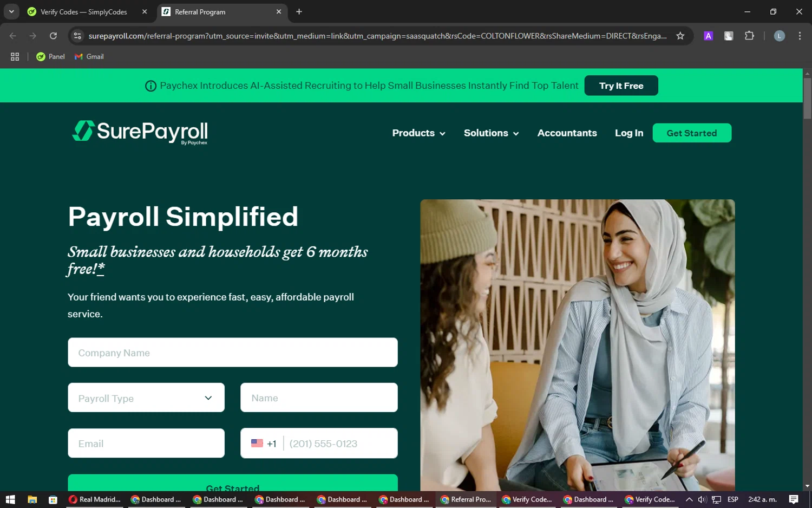Expand the Products menu
The width and height of the screenshot is (812, 508).
click(418, 133)
